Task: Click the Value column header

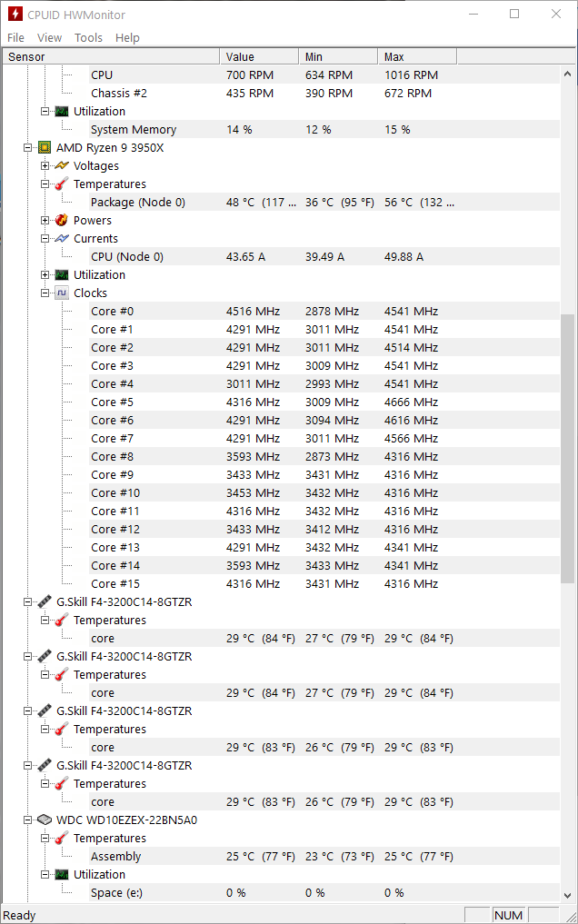Action: click(x=259, y=56)
